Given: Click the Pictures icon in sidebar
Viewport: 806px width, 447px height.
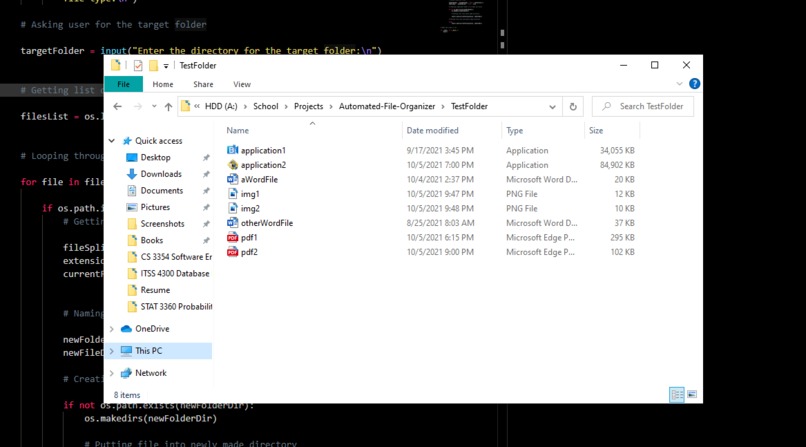Looking at the screenshot, I should (132, 207).
